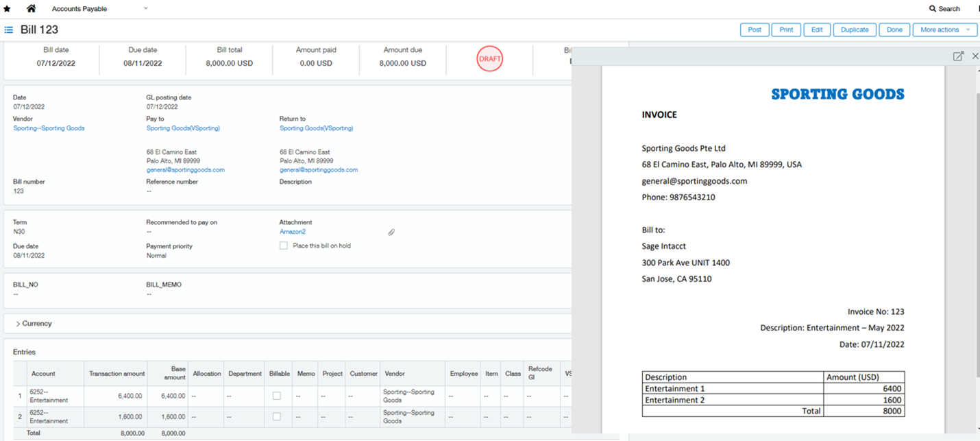Open the Accounts Payable module dropdown
Viewport: 980px width, 441px height.
point(144,8)
